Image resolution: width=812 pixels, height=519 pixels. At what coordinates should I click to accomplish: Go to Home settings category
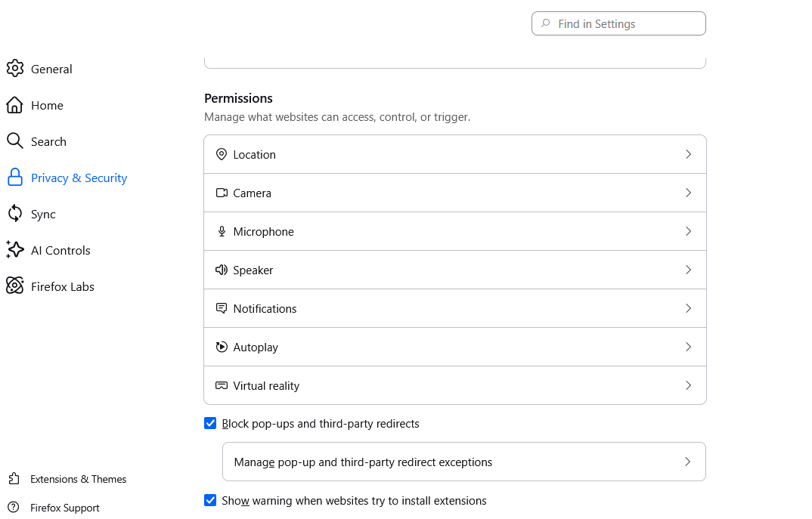tap(47, 105)
